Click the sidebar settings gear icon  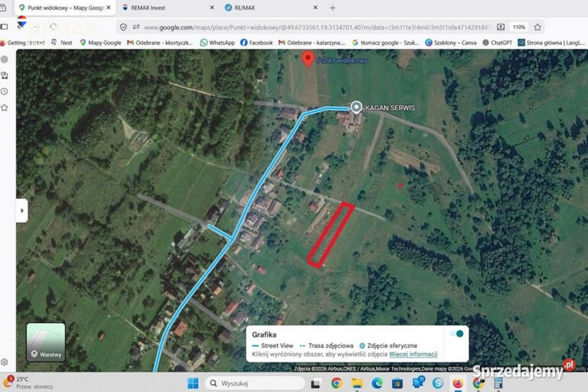[4, 362]
